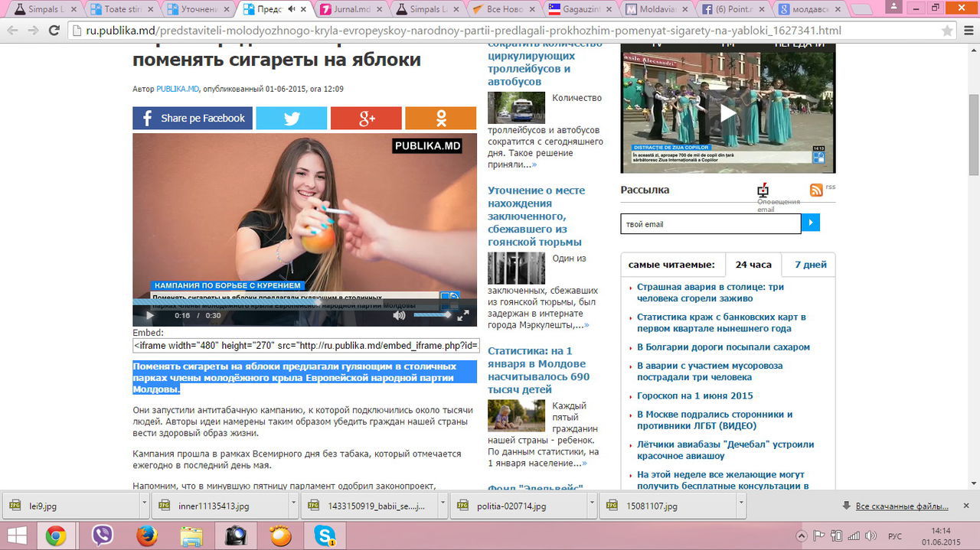Mute the video with speaker icon
This screenshot has width=980, height=550.
tap(399, 315)
